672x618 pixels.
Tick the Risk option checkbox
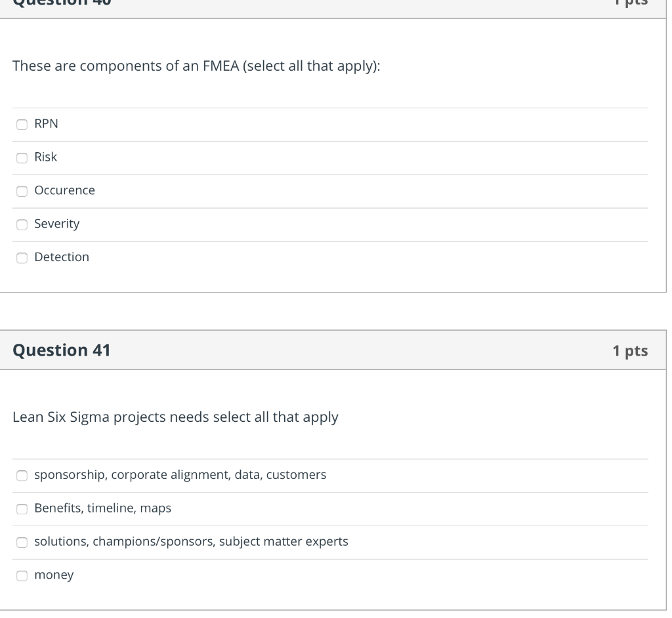point(22,157)
